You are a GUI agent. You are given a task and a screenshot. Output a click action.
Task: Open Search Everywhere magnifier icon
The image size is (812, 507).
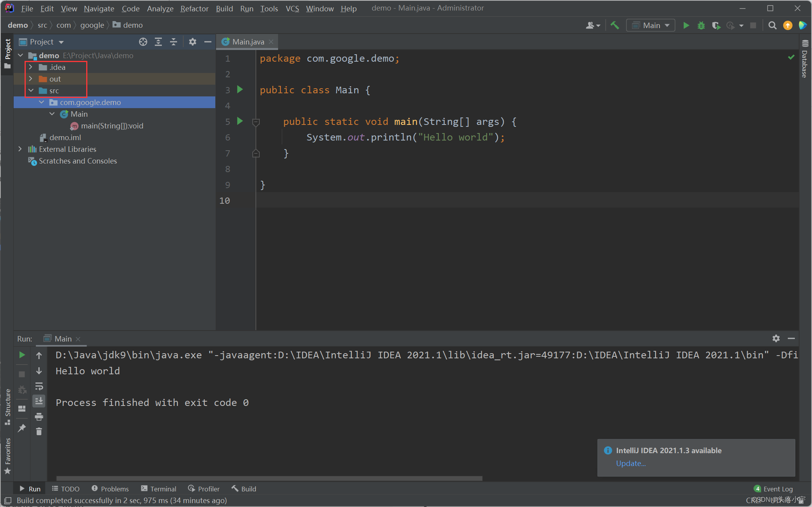[x=772, y=25]
